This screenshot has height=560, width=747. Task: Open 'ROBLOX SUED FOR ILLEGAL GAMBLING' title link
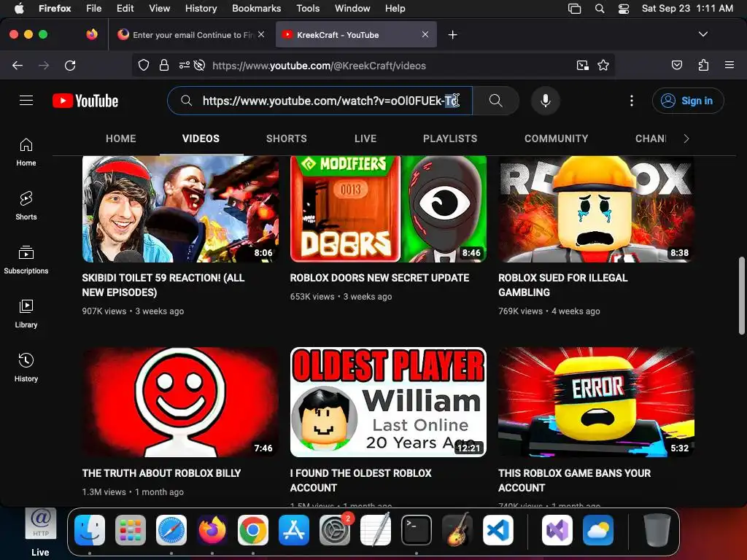pos(562,285)
